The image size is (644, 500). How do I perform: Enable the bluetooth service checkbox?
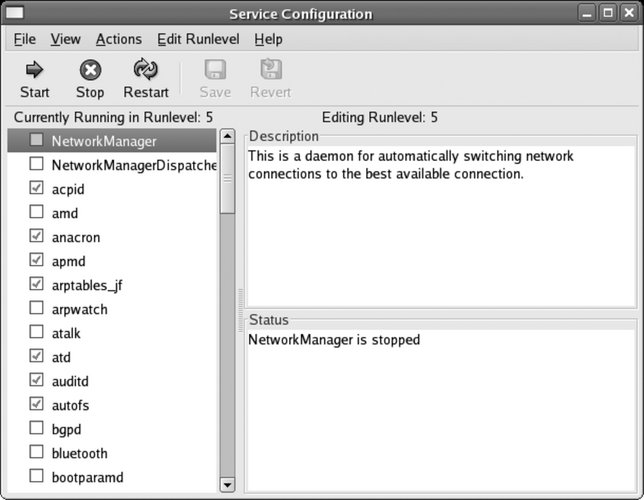tap(37, 453)
